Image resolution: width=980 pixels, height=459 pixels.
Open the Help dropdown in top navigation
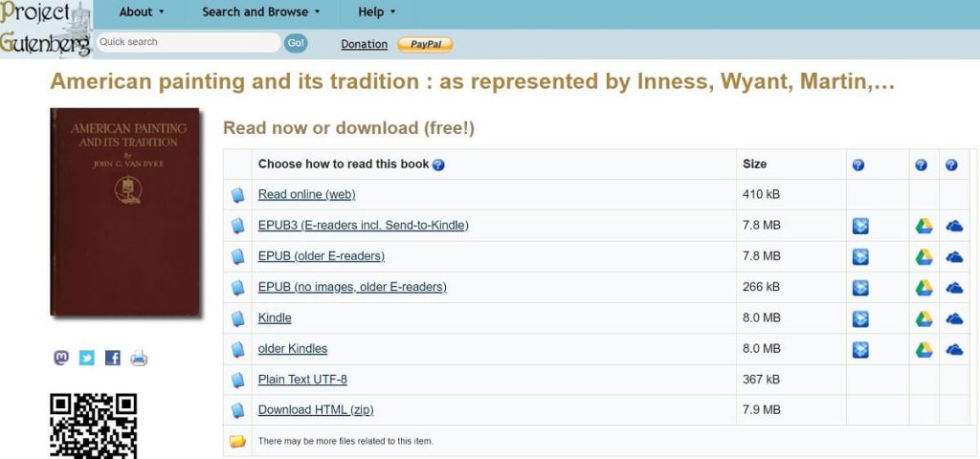[x=376, y=12]
